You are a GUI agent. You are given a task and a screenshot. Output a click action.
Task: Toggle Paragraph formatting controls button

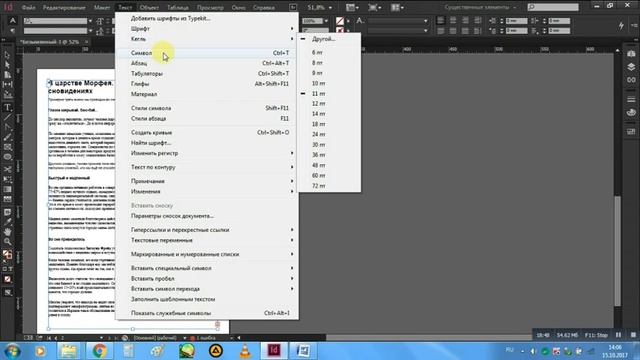tap(13, 31)
